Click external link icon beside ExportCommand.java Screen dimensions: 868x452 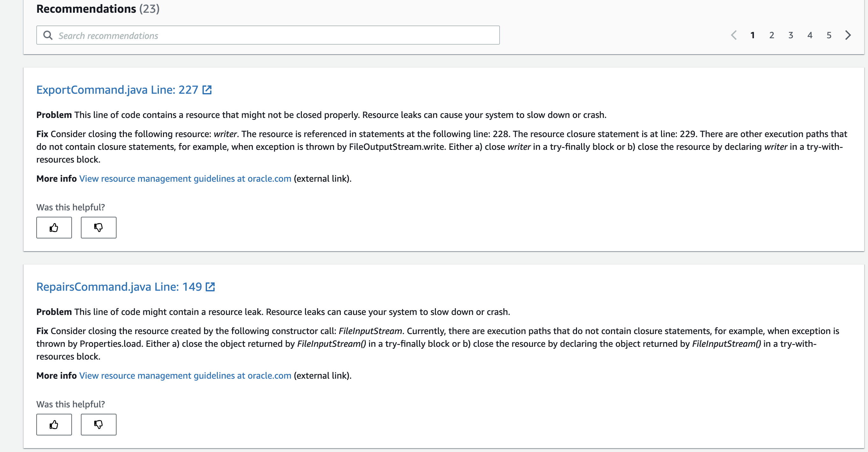coord(207,90)
